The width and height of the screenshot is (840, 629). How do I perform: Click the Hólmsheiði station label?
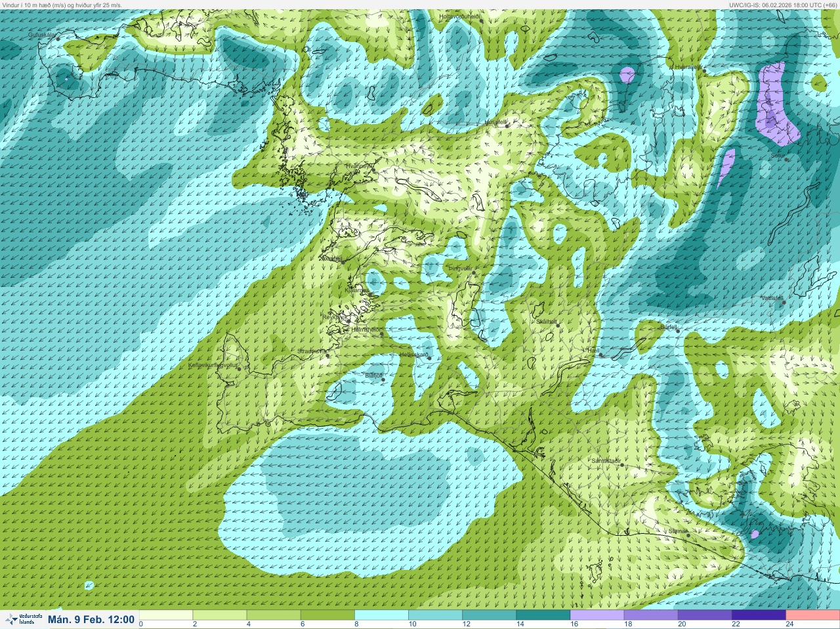point(366,330)
